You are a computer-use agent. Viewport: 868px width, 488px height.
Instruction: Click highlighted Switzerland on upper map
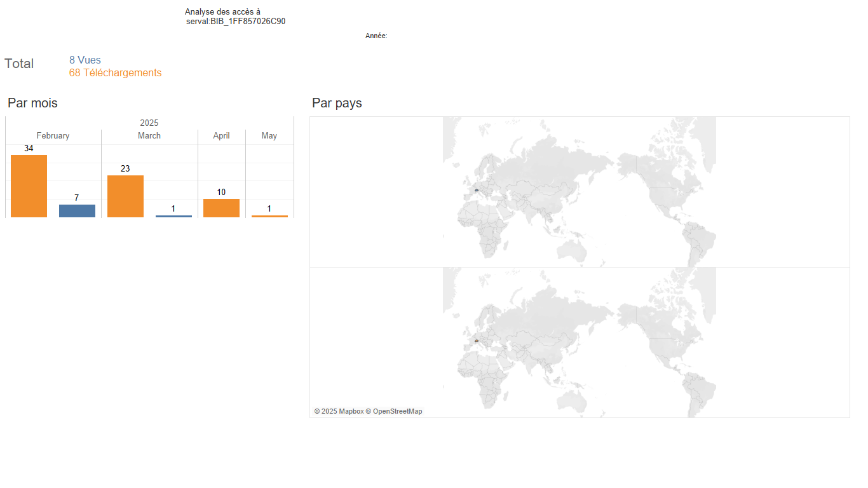click(x=476, y=190)
